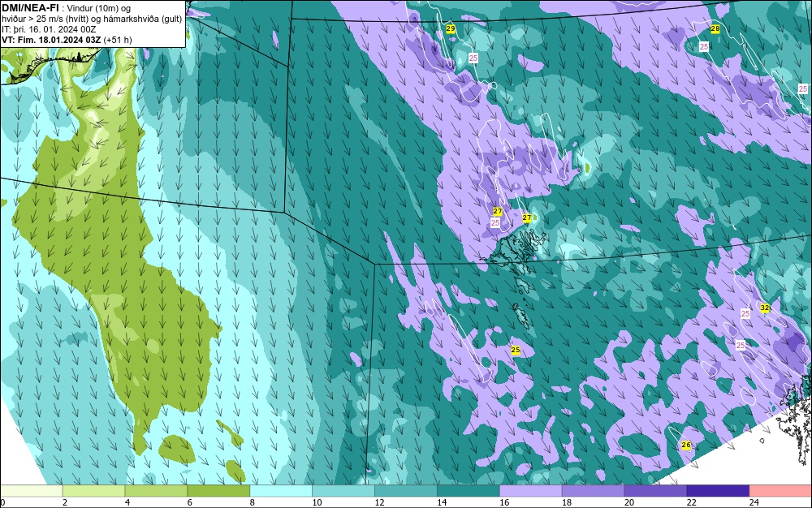Click the yellow 25 gust label

(x=516, y=351)
